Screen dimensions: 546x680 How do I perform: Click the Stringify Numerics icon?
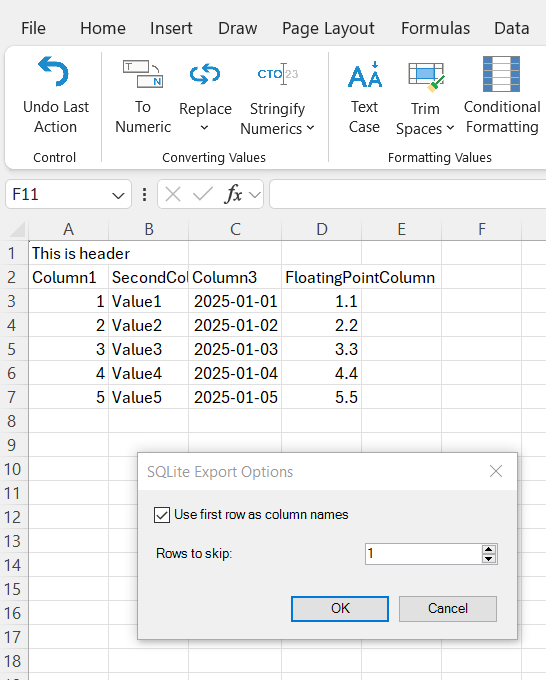[x=278, y=74]
